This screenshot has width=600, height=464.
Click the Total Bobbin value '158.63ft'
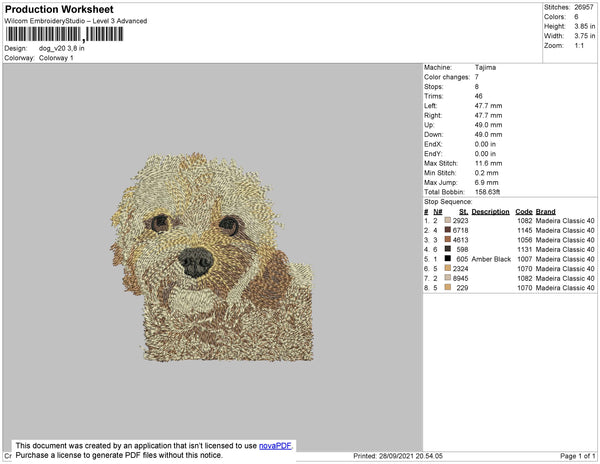click(488, 192)
